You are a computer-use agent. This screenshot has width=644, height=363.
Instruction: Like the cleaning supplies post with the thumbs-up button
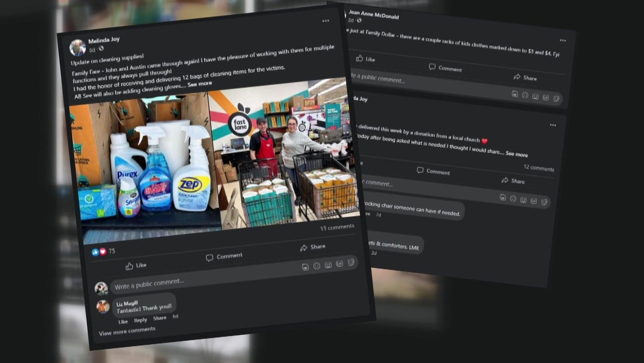[136, 266]
